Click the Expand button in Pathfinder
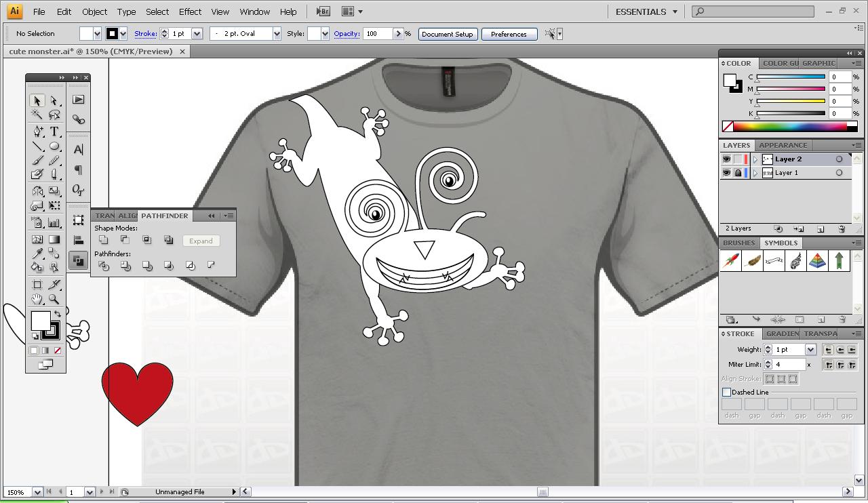This screenshot has width=868, height=503. [201, 241]
